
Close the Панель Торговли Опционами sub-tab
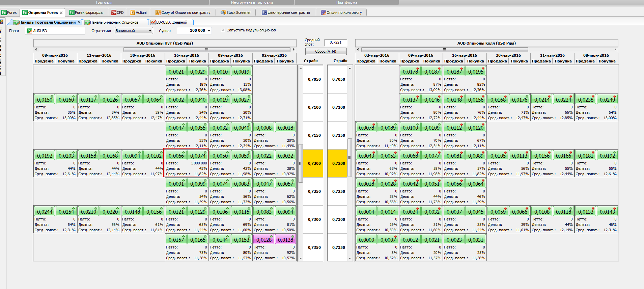click(79, 22)
